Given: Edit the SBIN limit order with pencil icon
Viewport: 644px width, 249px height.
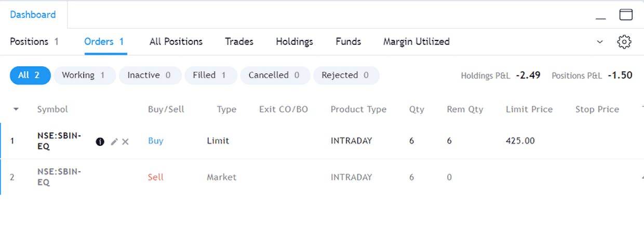Looking at the screenshot, I should pyautogui.click(x=114, y=142).
